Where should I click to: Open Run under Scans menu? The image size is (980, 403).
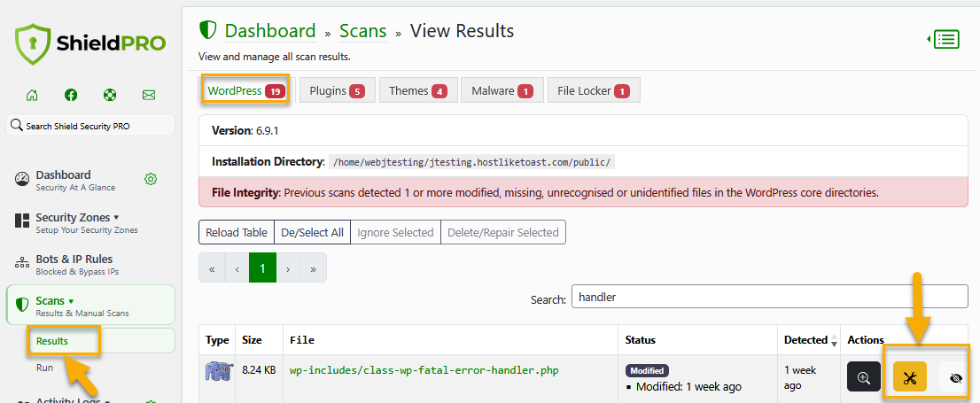point(44,368)
